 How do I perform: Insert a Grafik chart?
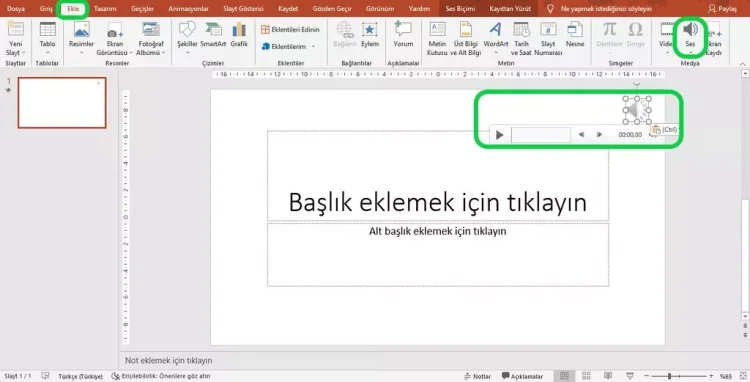[239, 34]
